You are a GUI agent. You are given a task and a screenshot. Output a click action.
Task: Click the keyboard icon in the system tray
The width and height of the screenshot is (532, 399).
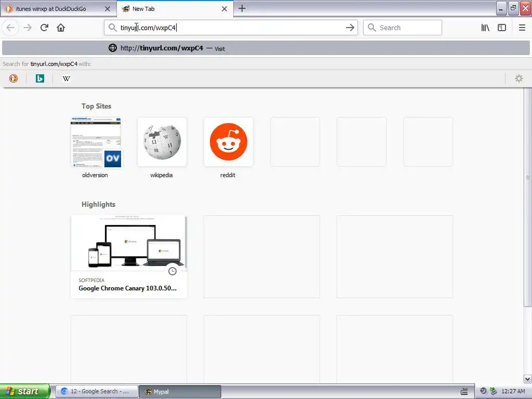pos(464,391)
